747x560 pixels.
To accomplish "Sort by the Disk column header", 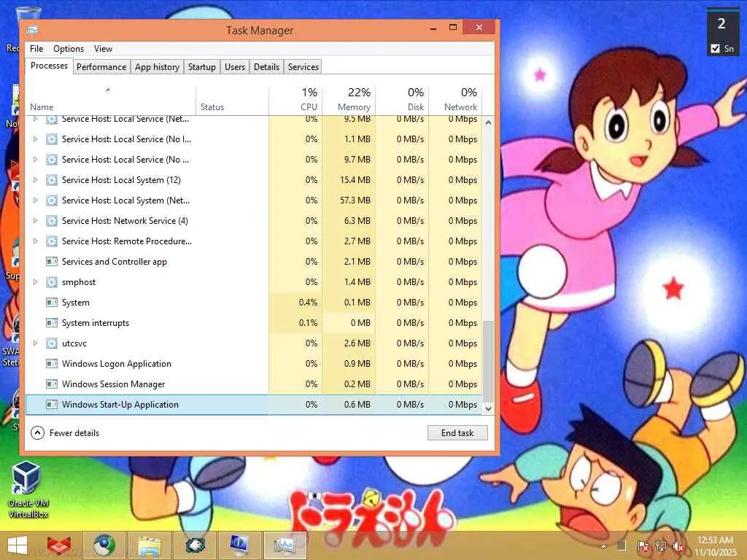I will point(403,101).
